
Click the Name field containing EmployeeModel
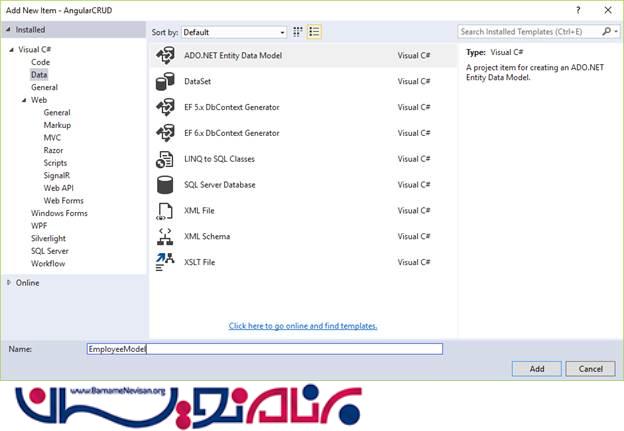click(265, 349)
